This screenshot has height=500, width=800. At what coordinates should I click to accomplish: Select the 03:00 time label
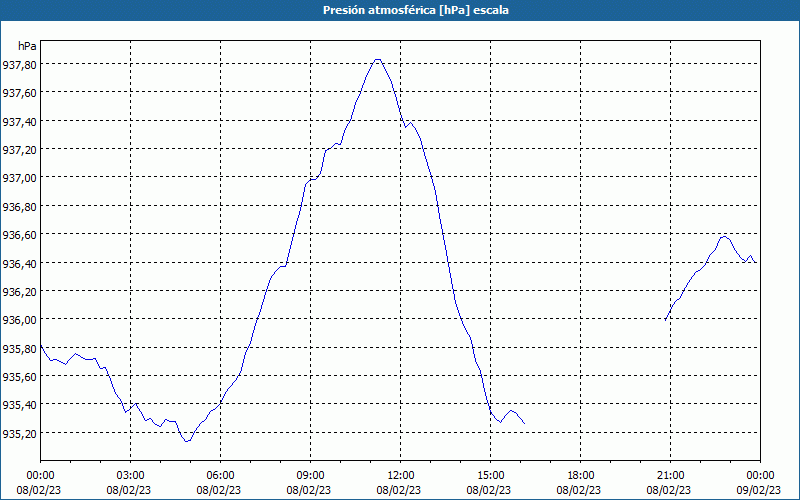pos(130,476)
